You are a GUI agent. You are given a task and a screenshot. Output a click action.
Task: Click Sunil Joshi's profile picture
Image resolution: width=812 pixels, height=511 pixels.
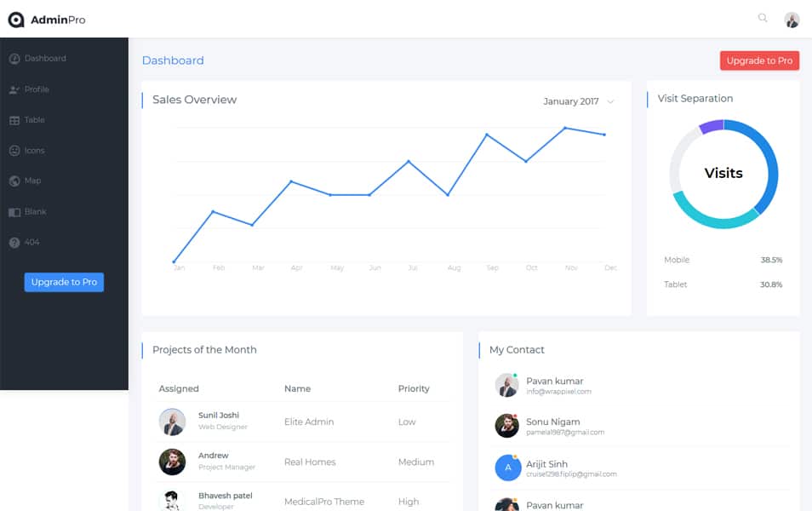[172, 422]
